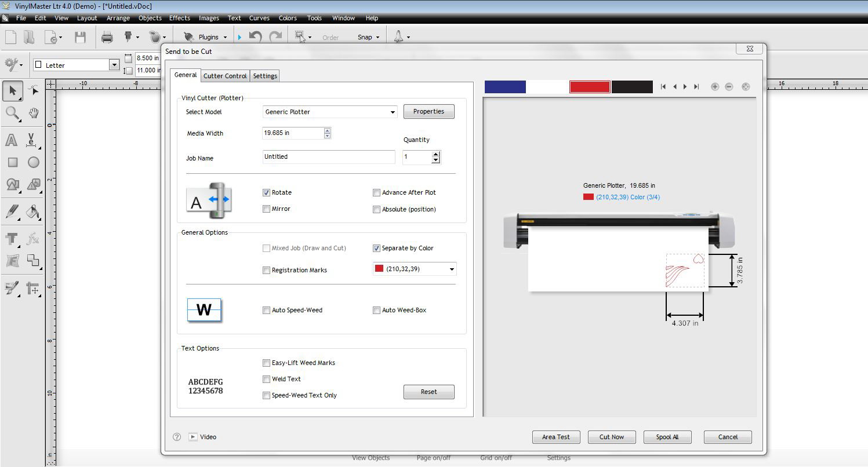Zoom out of the cut preview
The image size is (868, 467).
pyautogui.click(x=729, y=87)
